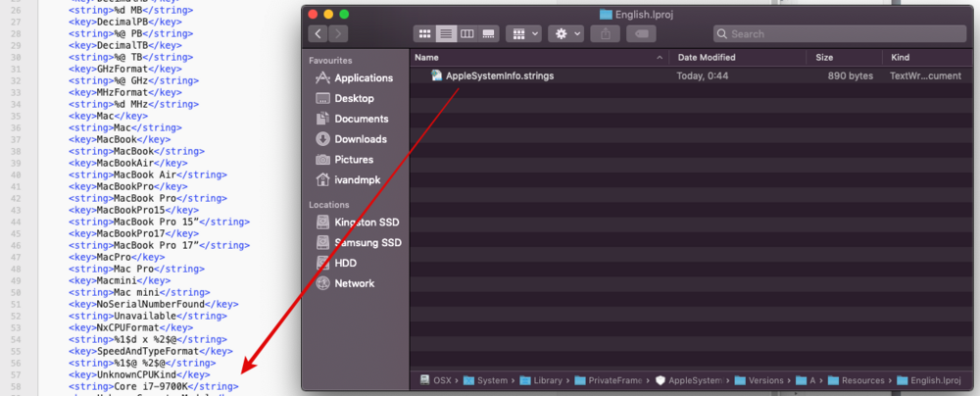Click the Edit Tags toolbar button
The width and height of the screenshot is (980, 396).
640,33
